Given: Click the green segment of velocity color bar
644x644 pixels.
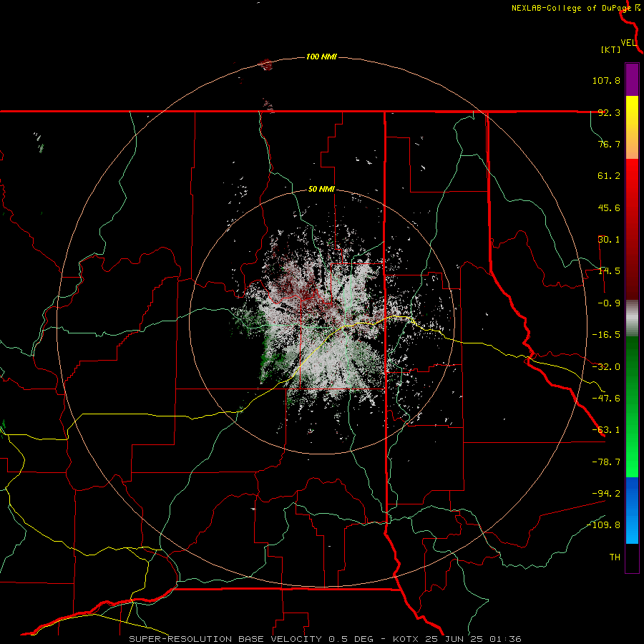Looking at the screenshot, I should (x=632, y=406).
